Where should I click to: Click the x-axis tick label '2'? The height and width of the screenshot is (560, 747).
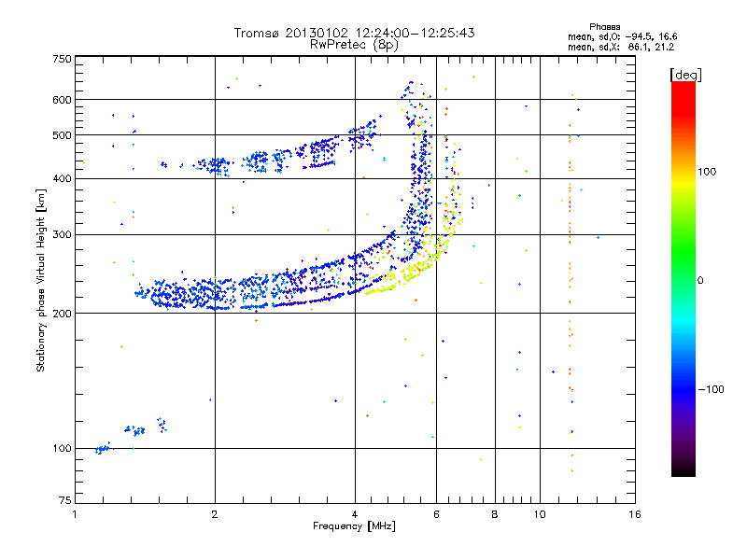[x=215, y=514]
